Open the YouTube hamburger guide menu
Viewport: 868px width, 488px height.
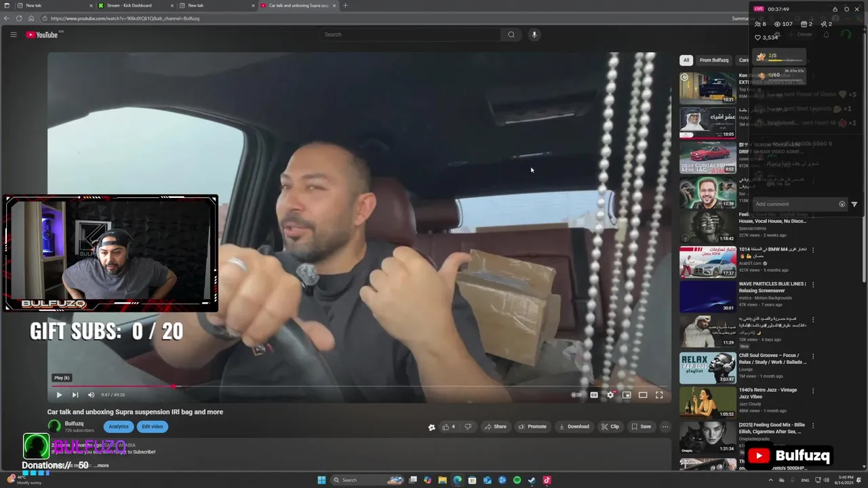point(13,35)
